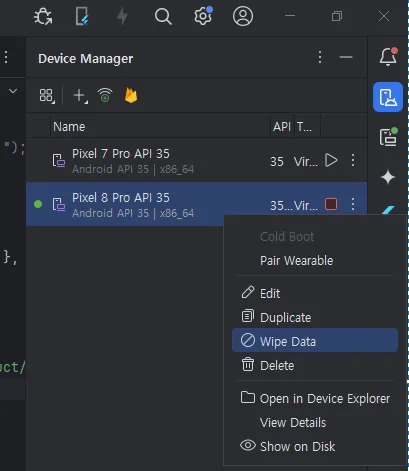The image size is (409, 471).
Task: Stop the running Pixel 8 Pro emulator
Action: 331,204
